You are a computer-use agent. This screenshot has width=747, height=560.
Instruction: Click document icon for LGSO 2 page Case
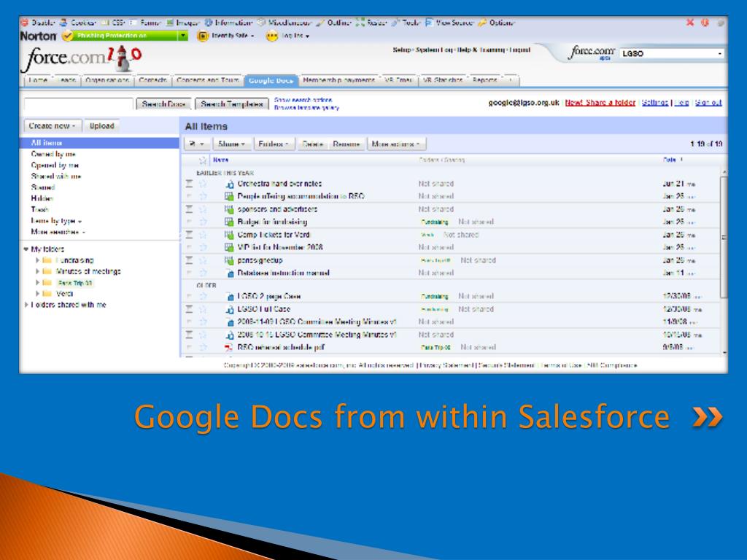click(230, 296)
